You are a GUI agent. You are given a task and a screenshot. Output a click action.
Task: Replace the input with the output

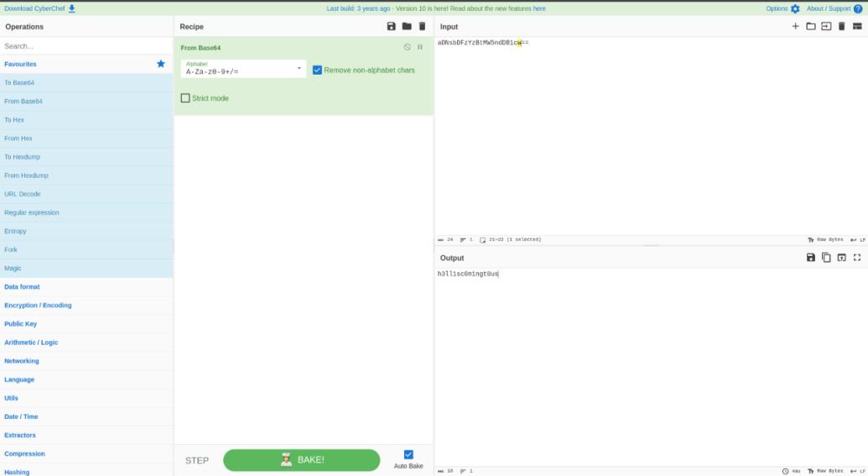pyautogui.click(x=841, y=257)
